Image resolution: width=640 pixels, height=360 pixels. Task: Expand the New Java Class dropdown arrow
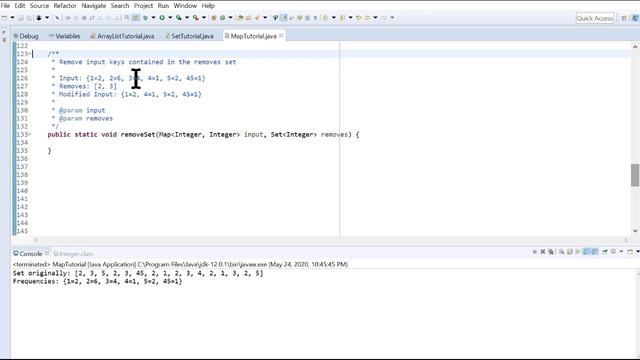(x=230, y=18)
